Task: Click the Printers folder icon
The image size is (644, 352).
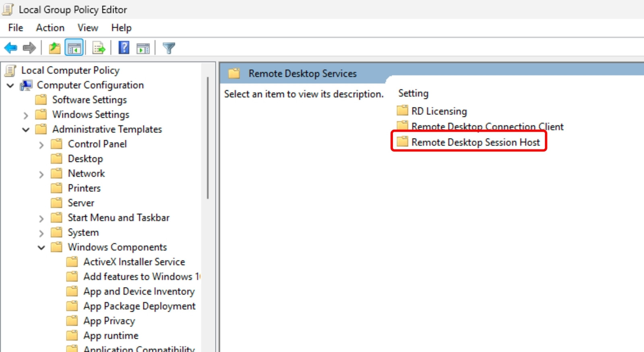Action: [x=56, y=188]
